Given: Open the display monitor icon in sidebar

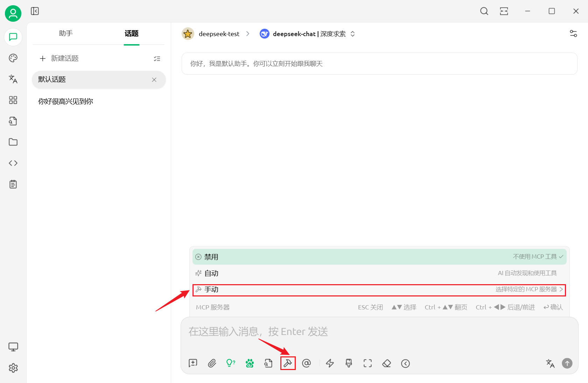Looking at the screenshot, I should [x=13, y=347].
